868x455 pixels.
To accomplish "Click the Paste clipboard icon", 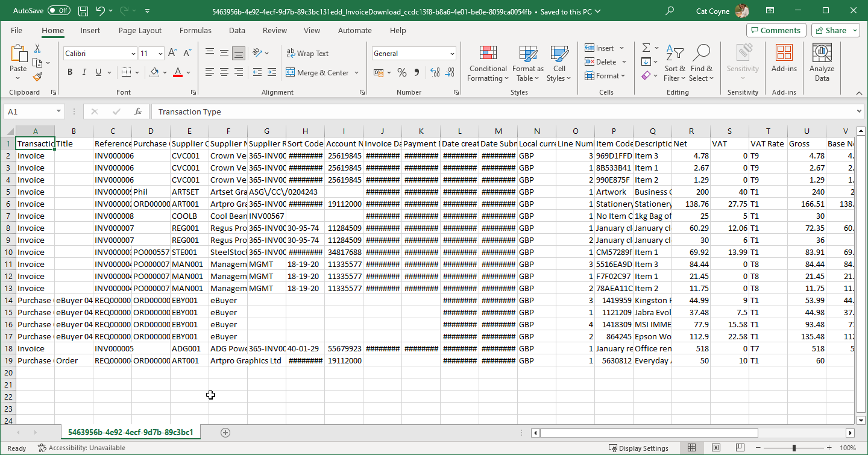I will click(x=19, y=53).
